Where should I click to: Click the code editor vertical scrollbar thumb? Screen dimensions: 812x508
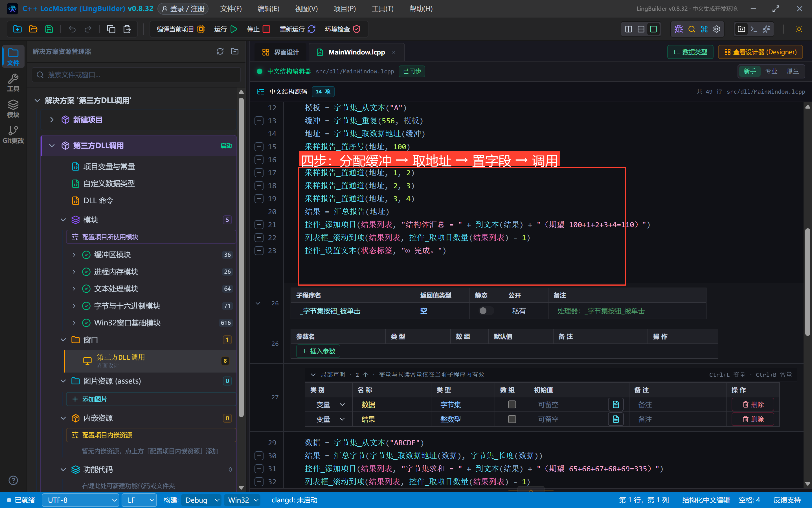808,282
